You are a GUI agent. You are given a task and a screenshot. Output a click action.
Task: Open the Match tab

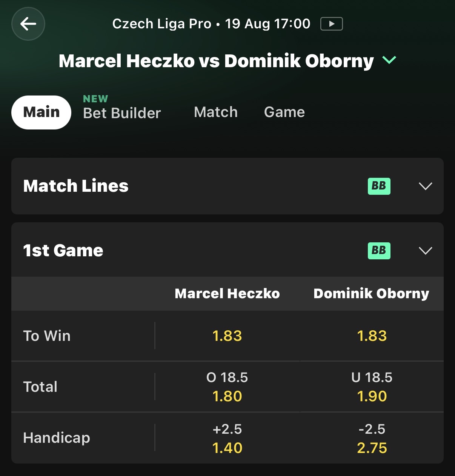[216, 112]
